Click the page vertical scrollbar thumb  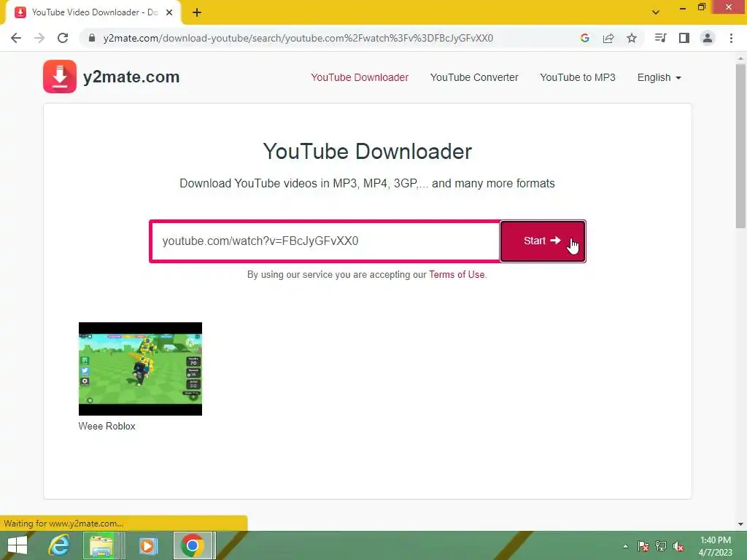point(740,145)
